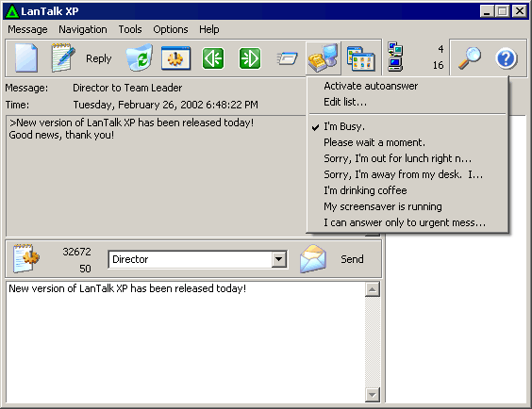Click the tiled windows toolbar icon
Image resolution: width=532 pixels, height=409 pixels.
(360, 59)
